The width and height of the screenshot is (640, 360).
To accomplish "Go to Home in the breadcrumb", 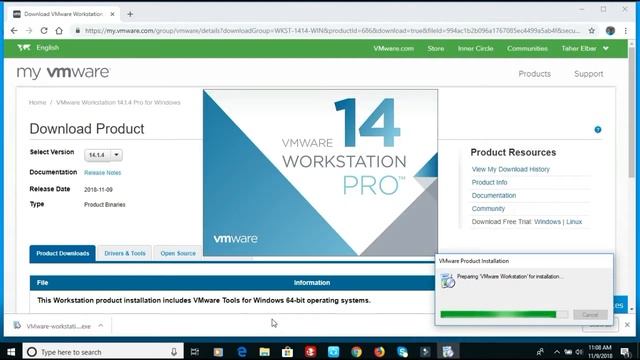I will [37, 102].
